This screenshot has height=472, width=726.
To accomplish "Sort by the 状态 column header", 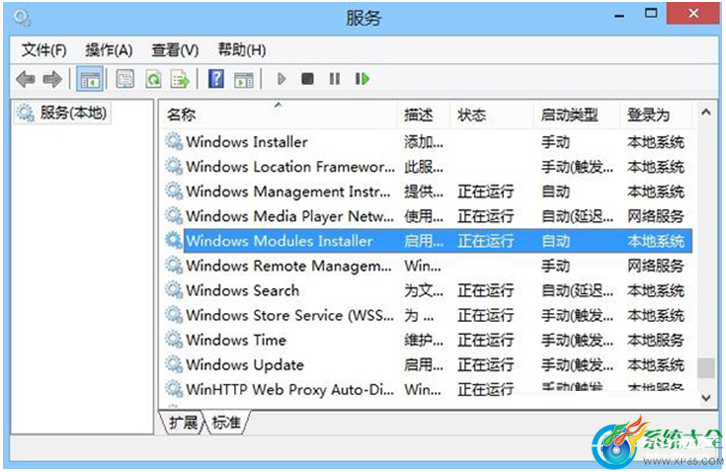I will click(492, 114).
